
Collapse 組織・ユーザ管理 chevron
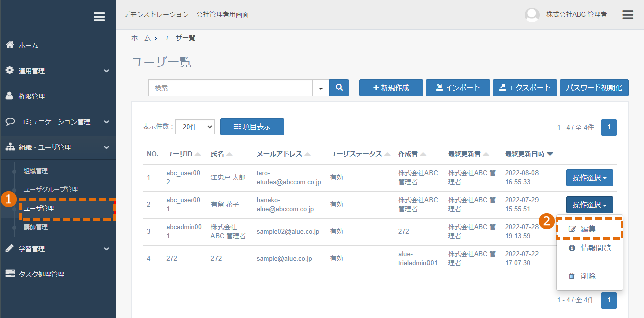click(x=106, y=148)
